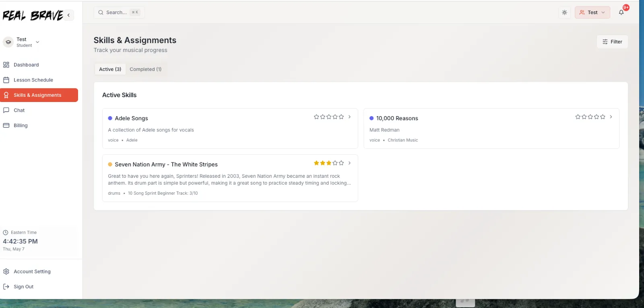Open Lesson Schedule from sidebar
644x308 pixels.
pos(39,80)
